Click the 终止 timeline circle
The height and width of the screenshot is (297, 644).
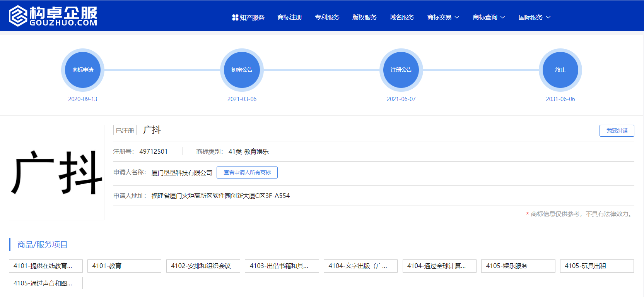[x=560, y=70]
